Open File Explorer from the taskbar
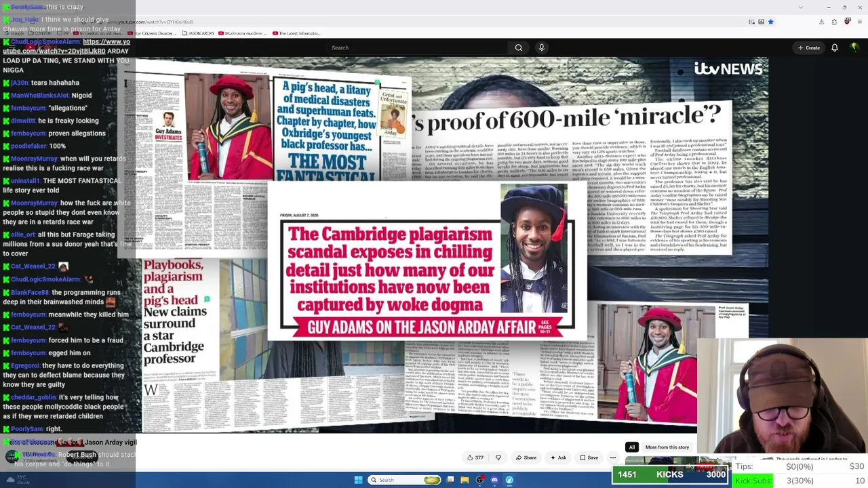The width and height of the screenshot is (868, 488). tap(465, 480)
